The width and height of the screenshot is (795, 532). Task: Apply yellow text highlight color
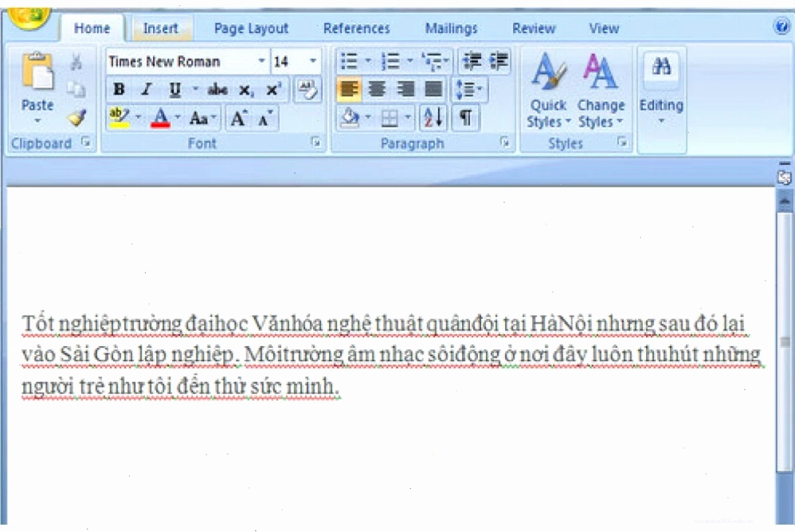(120, 118)
